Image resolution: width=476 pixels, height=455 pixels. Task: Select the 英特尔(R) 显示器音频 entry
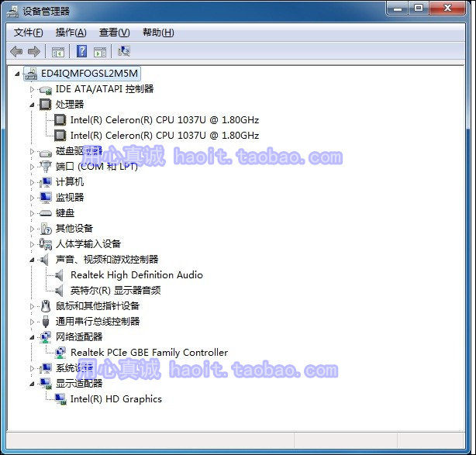(x=116, y=291)
